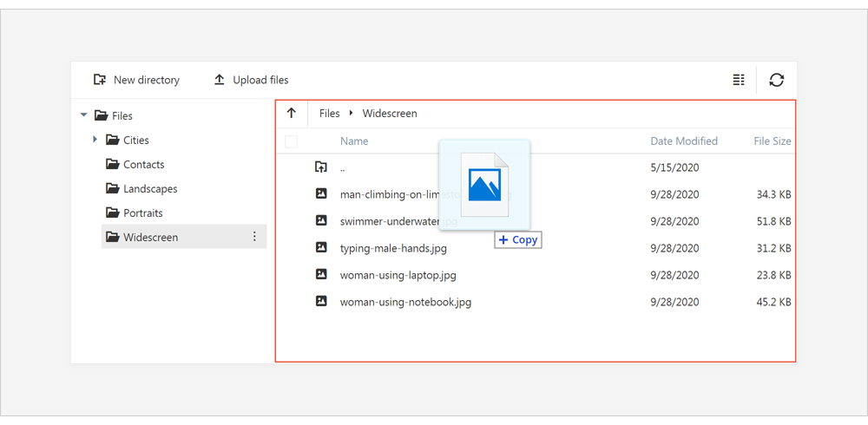This screenshot has height=425, width=868.
Task: Toggle the select-all checkbox in header
Action: point(291,141)
